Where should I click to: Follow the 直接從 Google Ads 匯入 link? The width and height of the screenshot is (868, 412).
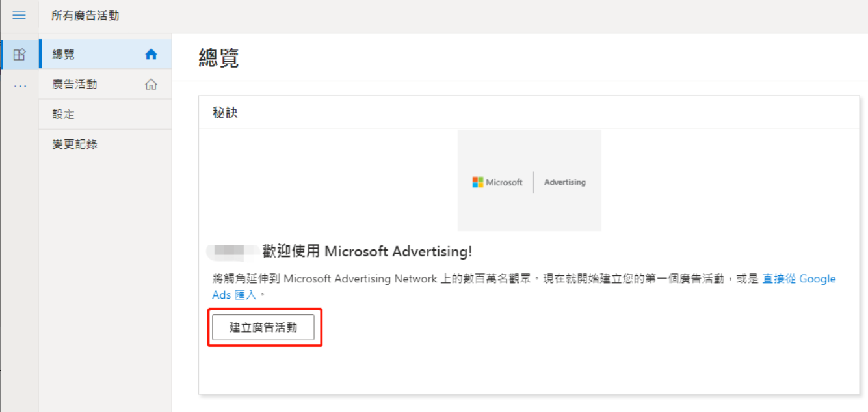click(x=798, y=279)
